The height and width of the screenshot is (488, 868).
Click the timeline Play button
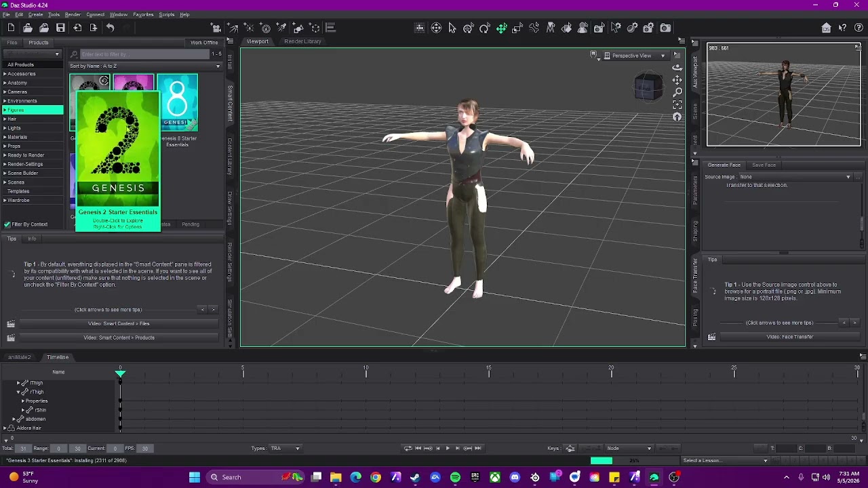click(448, 448)
